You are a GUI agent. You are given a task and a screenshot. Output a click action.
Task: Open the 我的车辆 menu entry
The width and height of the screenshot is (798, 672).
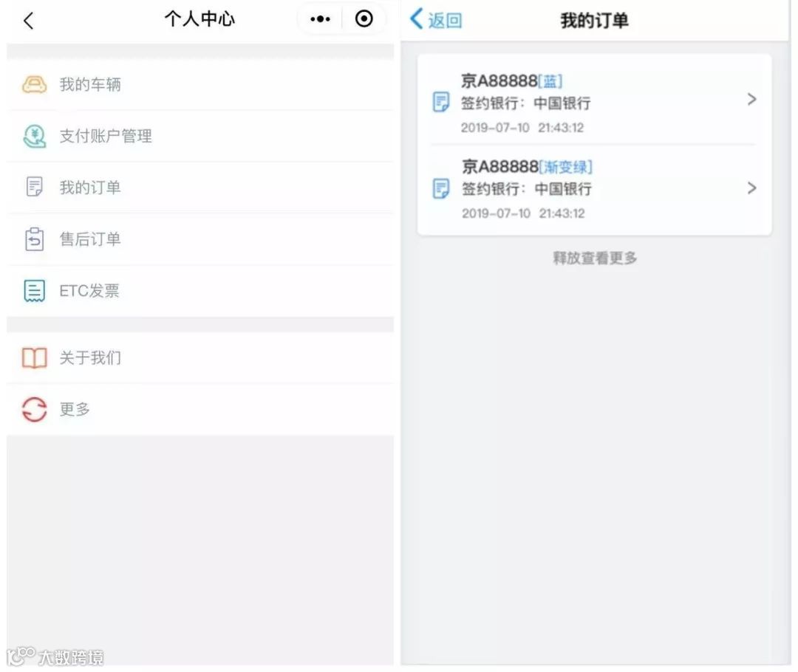click(x=200, y=84)
